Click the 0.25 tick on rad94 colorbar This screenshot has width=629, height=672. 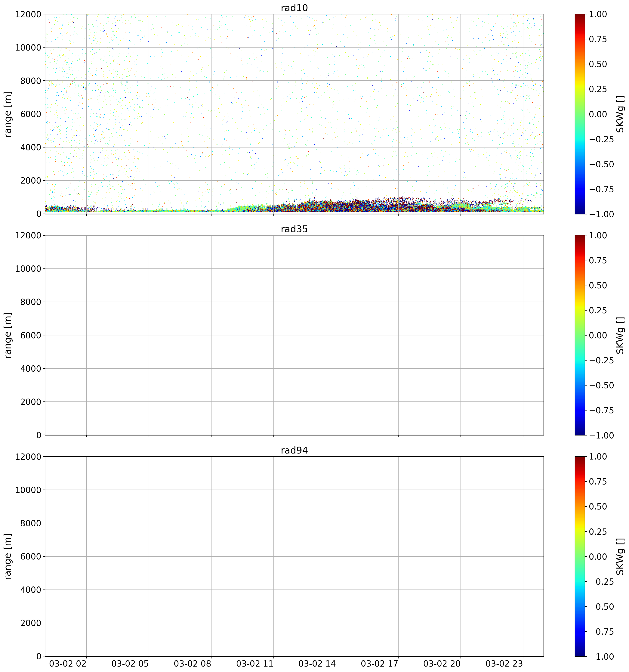coord(598,532)
